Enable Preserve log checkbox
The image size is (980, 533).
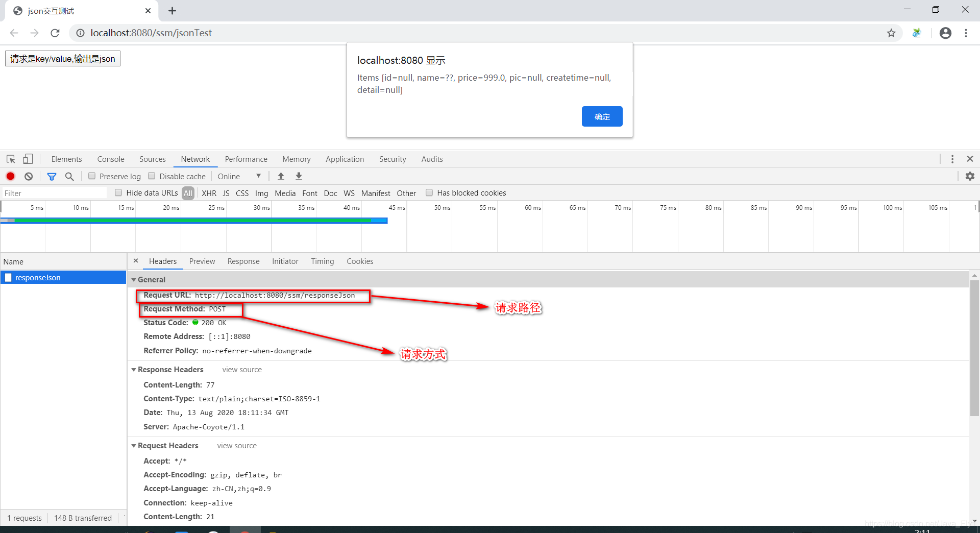point(92,176)
